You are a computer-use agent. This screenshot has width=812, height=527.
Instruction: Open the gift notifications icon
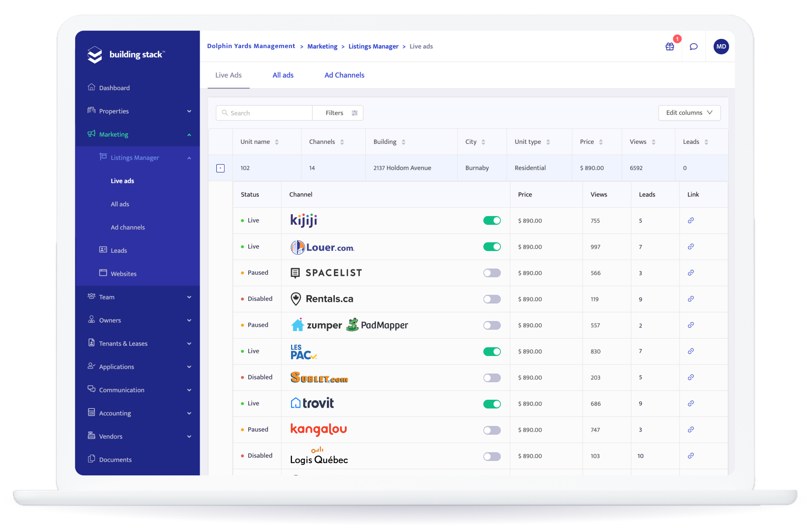coord(670,46)
